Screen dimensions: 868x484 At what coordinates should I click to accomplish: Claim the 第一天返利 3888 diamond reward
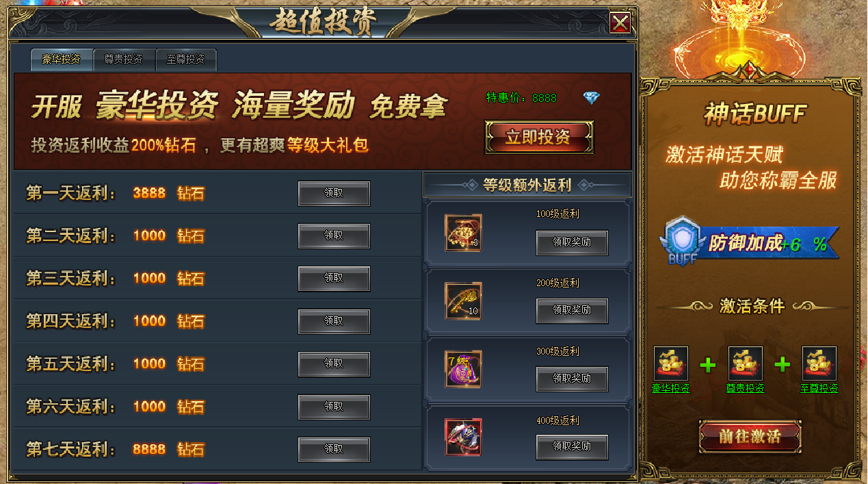pos(334,194)
